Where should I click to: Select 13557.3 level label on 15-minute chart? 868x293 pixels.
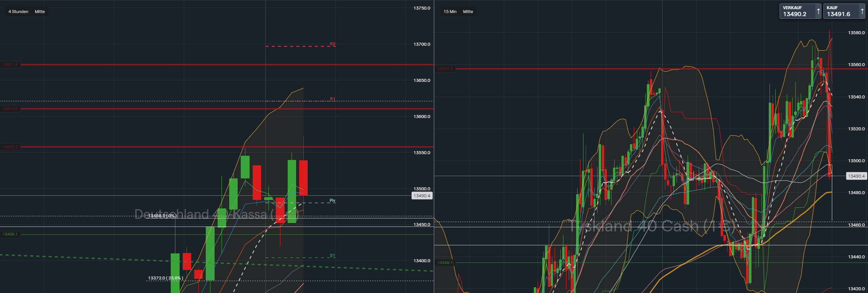point(445,69)
